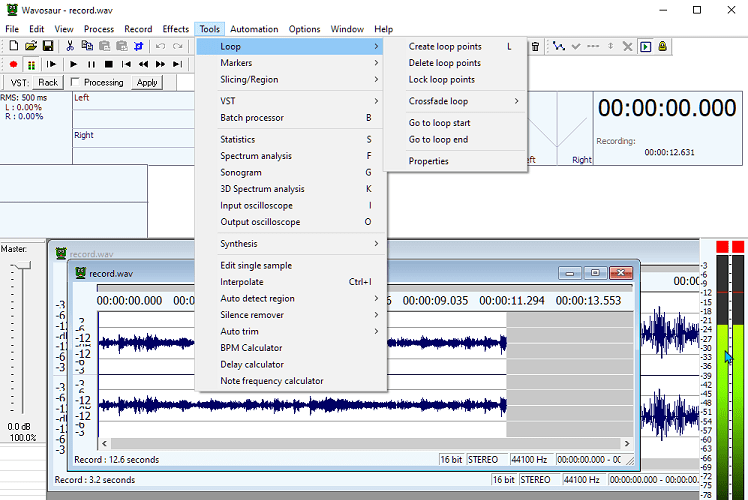Screen dimensions: 748x500
Task: Click the '44100 Hz' status cell in record.wav
Action: point(529,460)
